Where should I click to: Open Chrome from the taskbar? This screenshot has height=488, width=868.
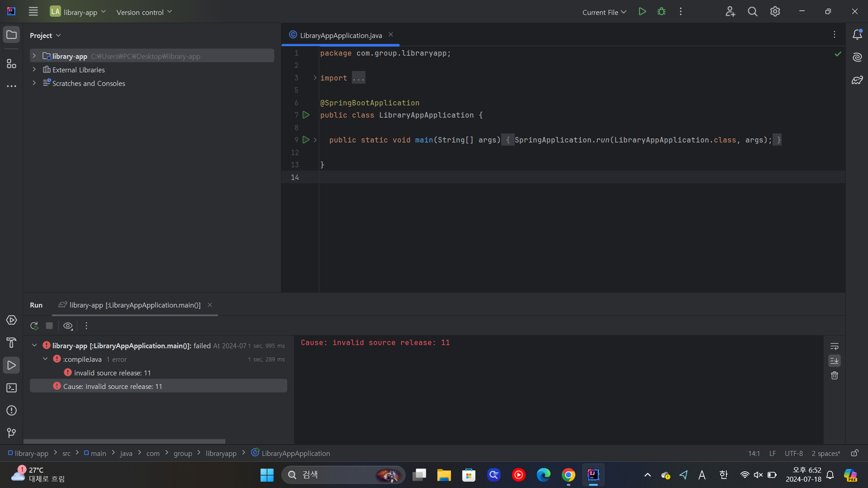[x=568, y=475]
